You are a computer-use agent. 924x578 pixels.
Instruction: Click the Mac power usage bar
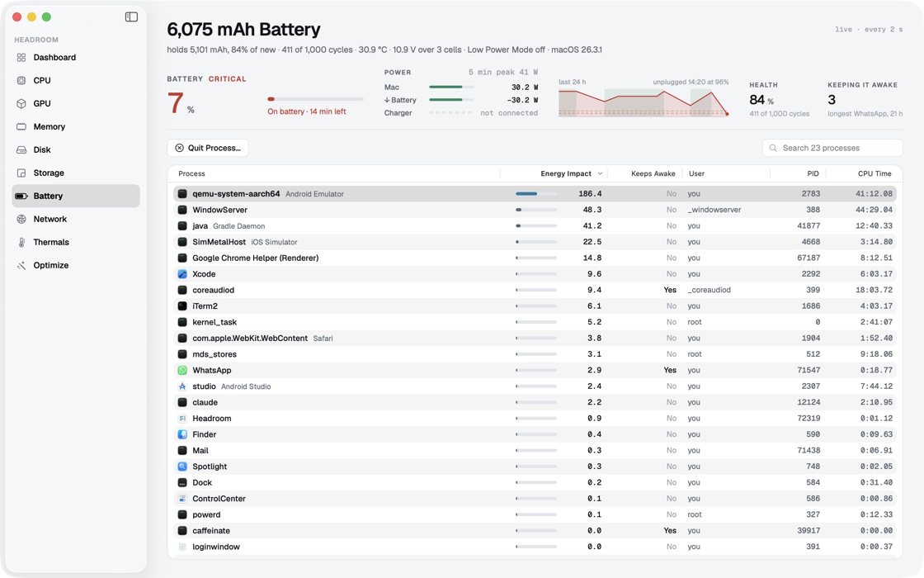point(451,88)
